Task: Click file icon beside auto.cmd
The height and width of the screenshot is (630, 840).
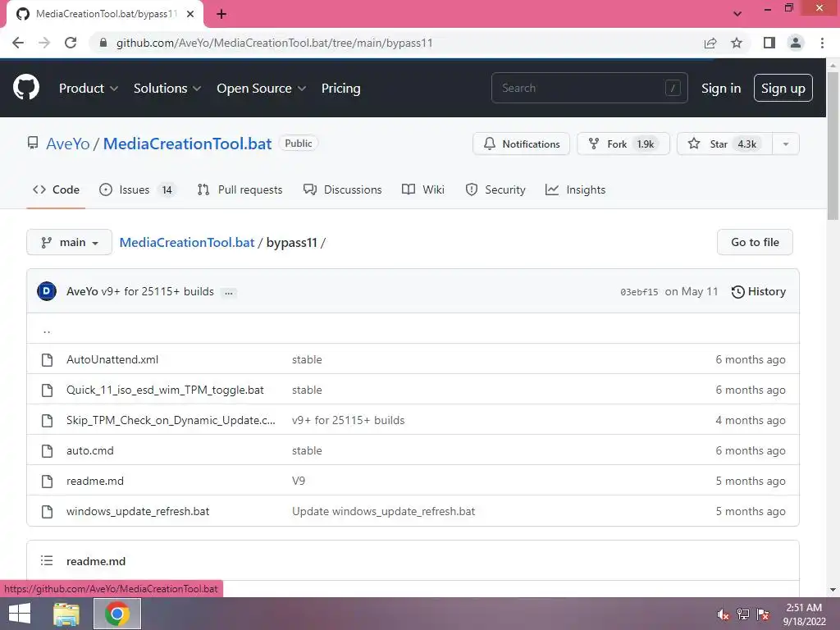Action: point(47,450)
